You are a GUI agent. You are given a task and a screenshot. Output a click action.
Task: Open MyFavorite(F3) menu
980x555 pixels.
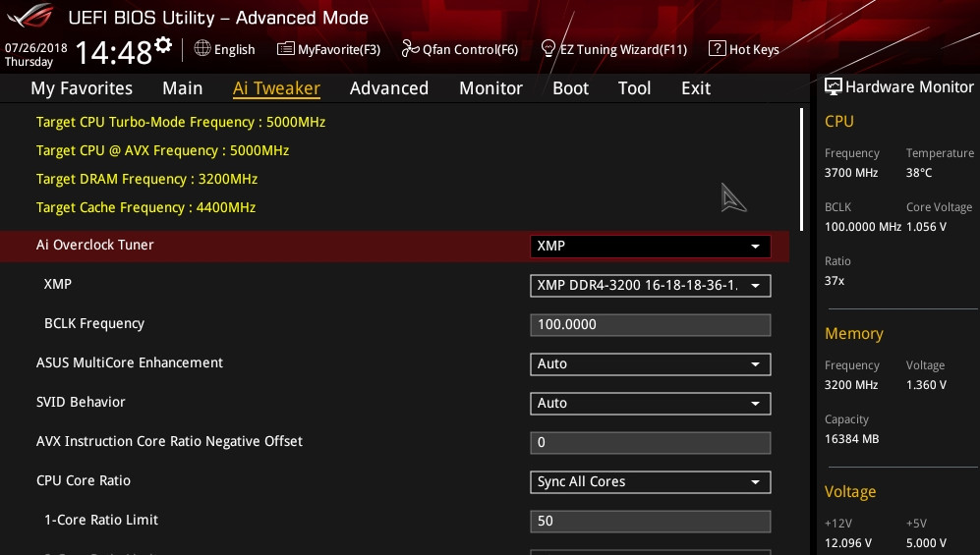tap(328, 49)
